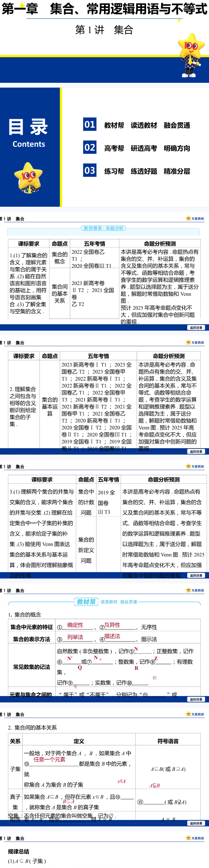The image size is (209, 868).
Task: Click the 融会贯通 text in contents row 01
Action: pyautogui.click(x=177, y=125)
